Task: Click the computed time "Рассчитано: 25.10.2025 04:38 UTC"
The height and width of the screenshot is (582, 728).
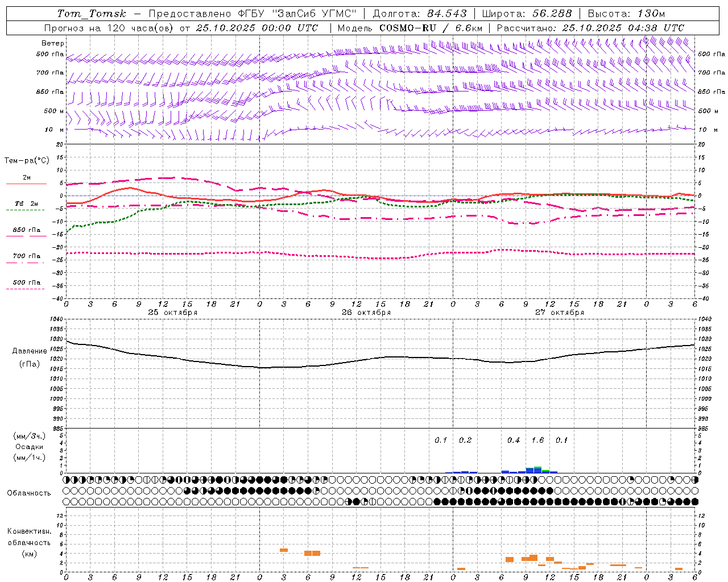Action: (x=590, y=28)
